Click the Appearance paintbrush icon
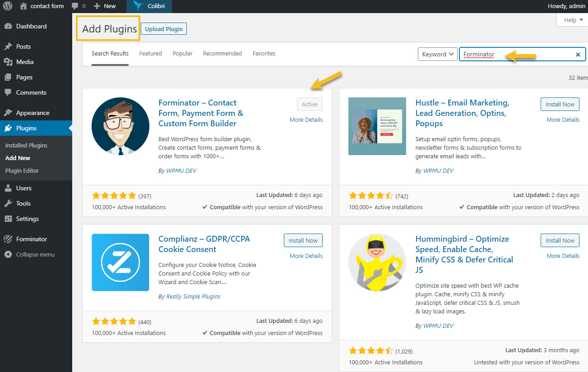Viewport: 588px width, 372px height. (x=8, y=113)
